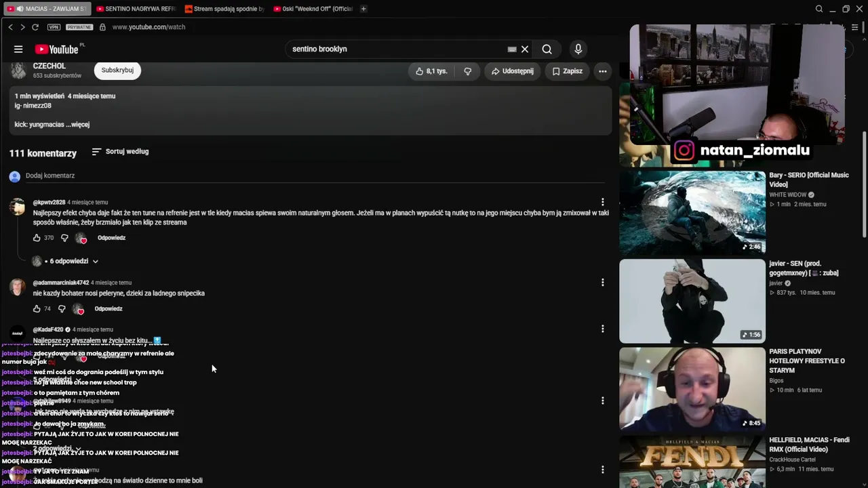
Task: Click the Udostępnij share button
Action: click(513, 71)
